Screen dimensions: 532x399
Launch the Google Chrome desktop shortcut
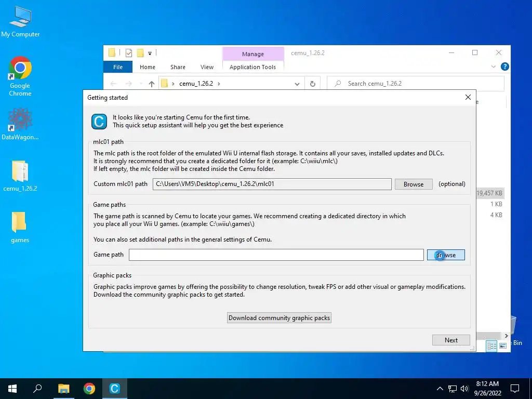tap(20, 76)
